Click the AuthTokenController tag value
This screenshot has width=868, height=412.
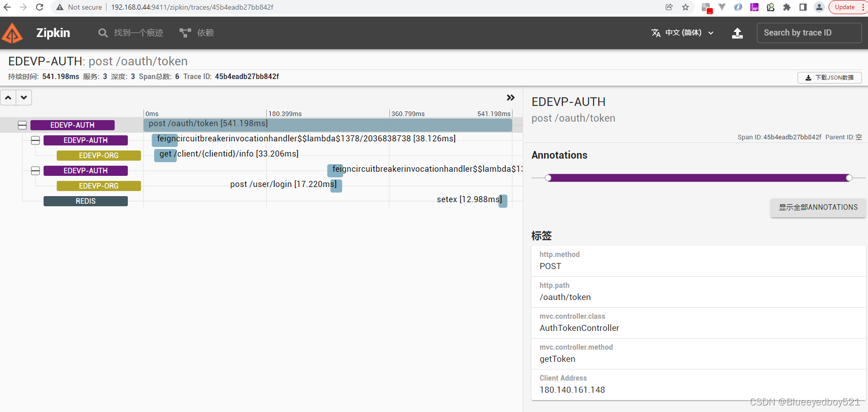point(579,328)
